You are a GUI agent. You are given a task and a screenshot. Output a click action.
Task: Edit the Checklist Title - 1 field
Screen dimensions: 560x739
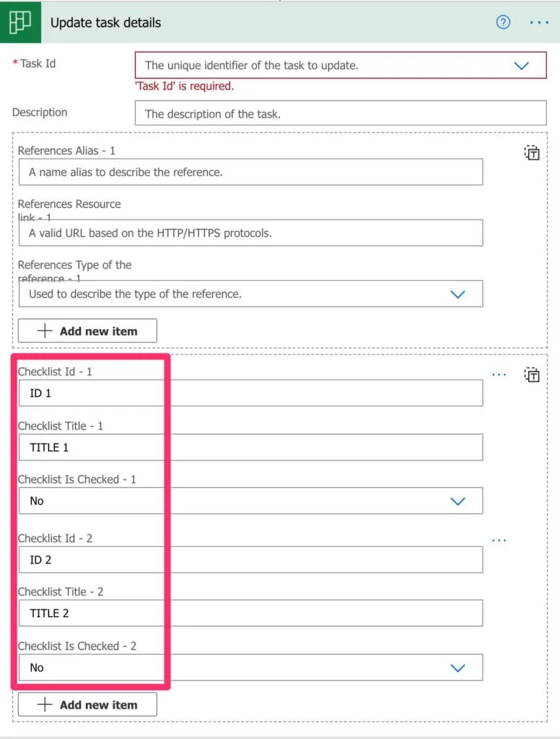[250, 447]
